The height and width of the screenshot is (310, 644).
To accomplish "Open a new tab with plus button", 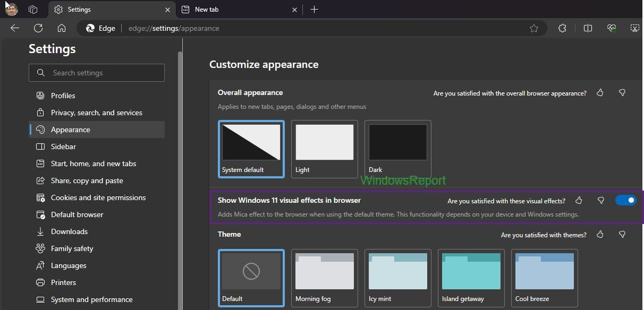I will [314, 10].
